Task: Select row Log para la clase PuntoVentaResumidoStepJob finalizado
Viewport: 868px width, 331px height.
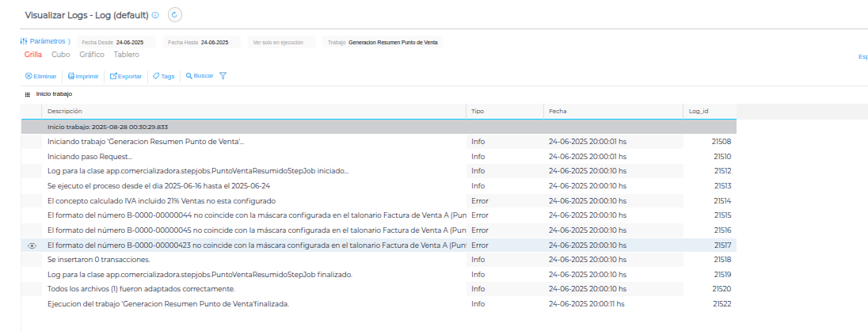Action: point(379,275)
